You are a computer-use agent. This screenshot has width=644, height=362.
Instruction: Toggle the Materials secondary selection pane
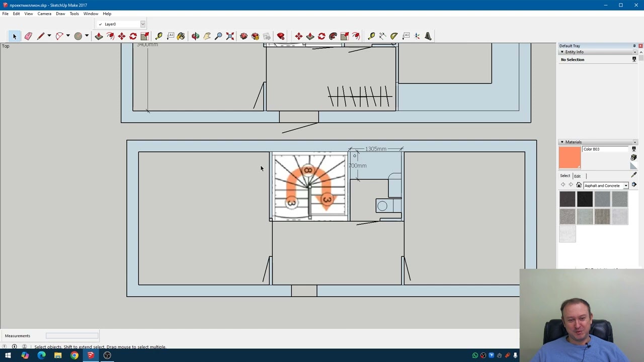tap(634, 149)
